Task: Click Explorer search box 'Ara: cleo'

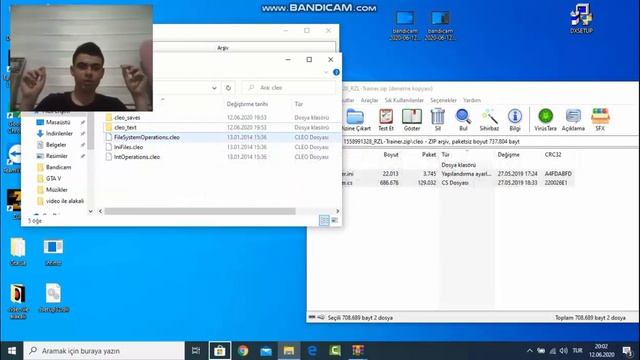Action: tap(289, 88)
